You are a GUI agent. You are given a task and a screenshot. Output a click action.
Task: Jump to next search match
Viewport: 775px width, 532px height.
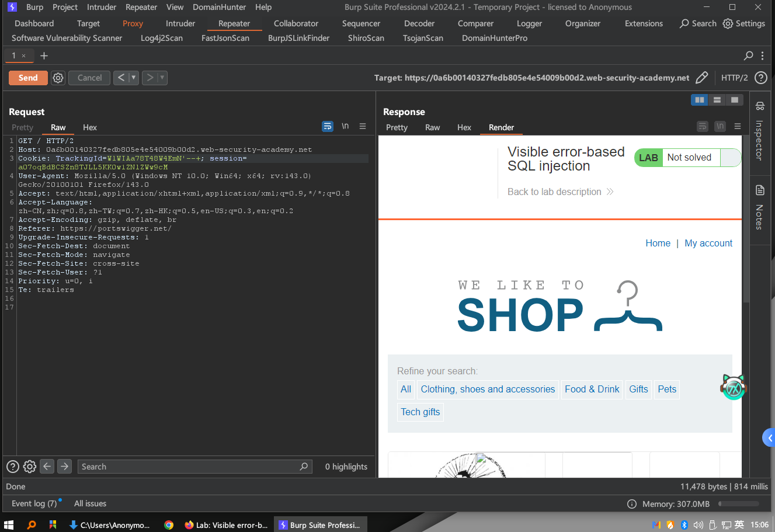(65, 466)
